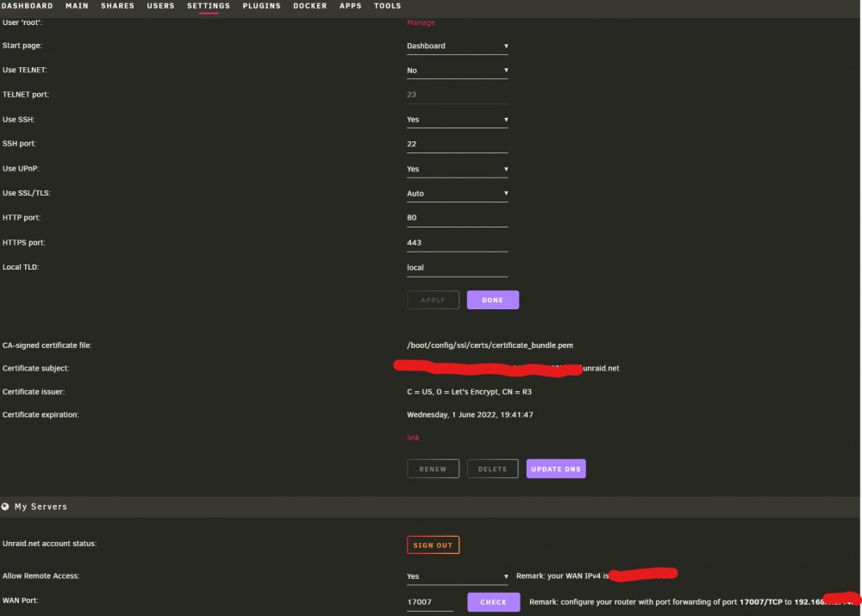The width and height of the screenshot is (862, 616).
Task: Click the HTTPS port field
Action: pos(458,243)
